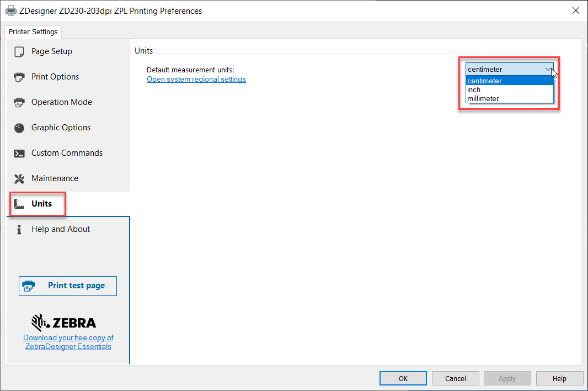Open Graphic Options section
588x391 pixels.
[68, 128]
